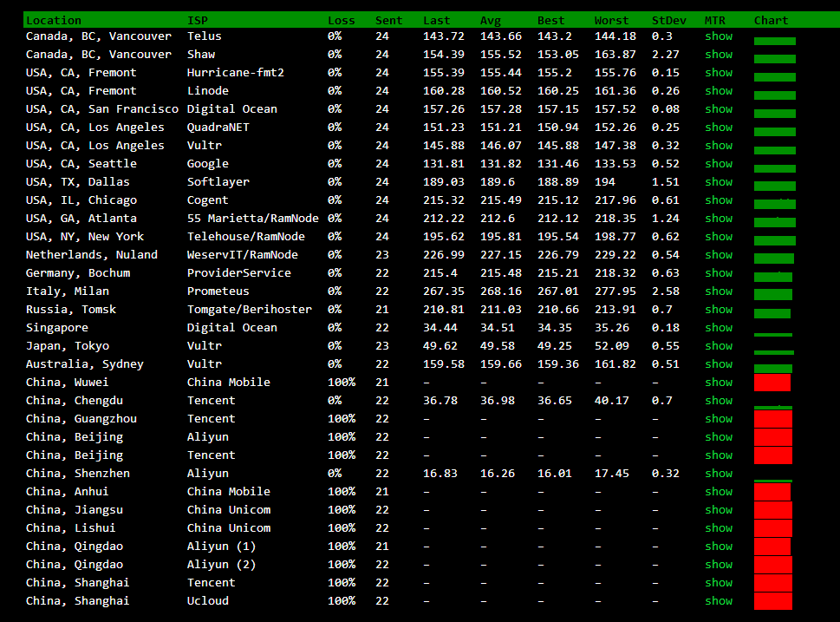Click the green chart bar for Cogent Chicago
Viewport: 840px width, 622px height.
click(774, 204)
